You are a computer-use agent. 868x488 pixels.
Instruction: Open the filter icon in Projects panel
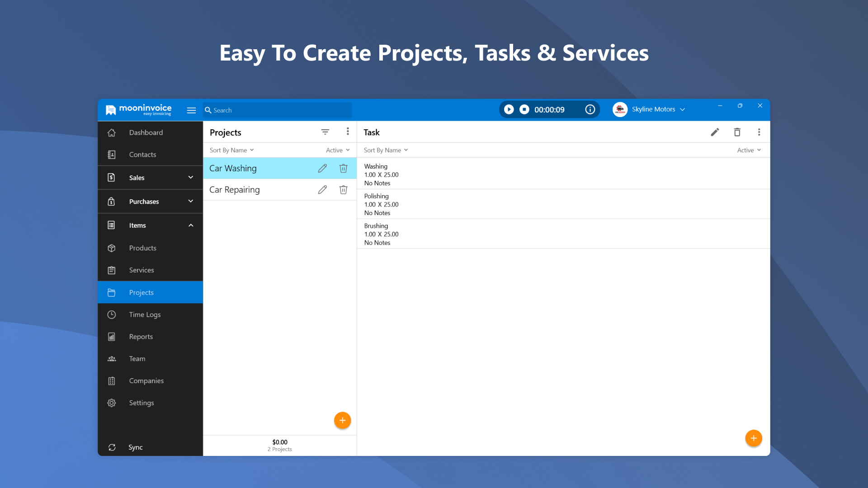coord(325,131)
